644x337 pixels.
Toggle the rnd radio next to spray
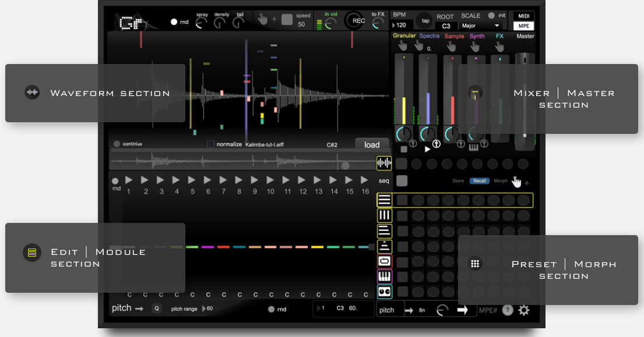[x=174, y=22]
